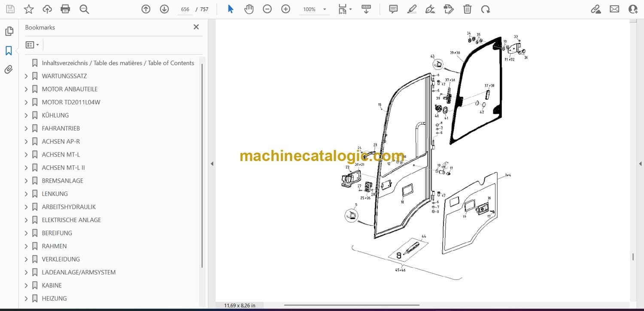Go to next page arrow
This screenshot has width=644, height=311.
pyautogui.click(x=164, y=9)
